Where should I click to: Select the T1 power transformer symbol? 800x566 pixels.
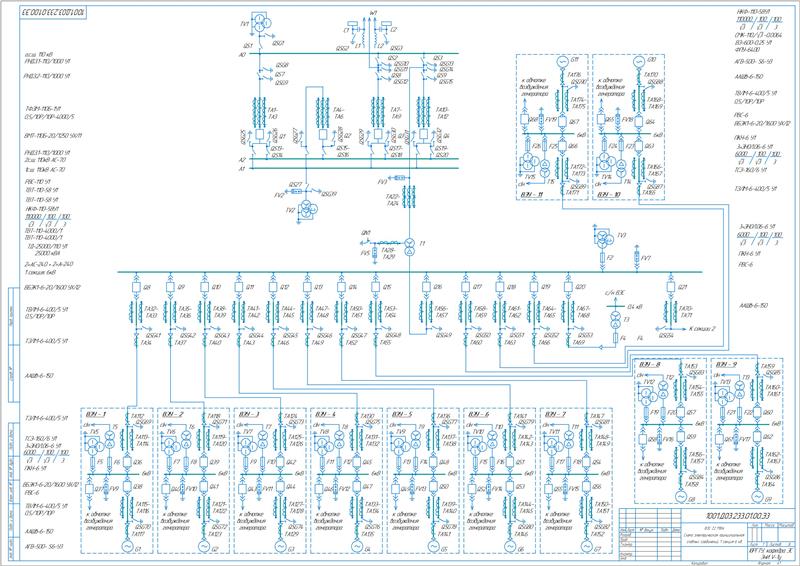(x=410, y=246)
